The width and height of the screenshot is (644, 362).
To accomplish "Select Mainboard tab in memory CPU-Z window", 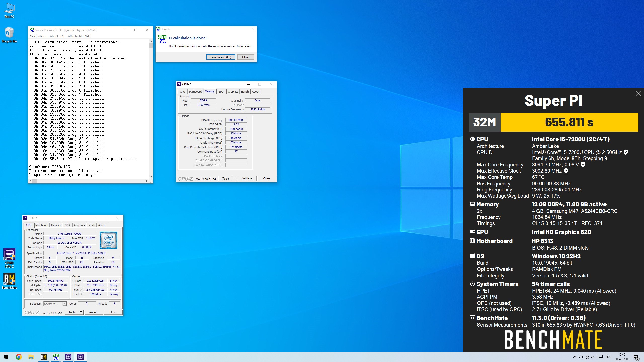I will (195, 92).
